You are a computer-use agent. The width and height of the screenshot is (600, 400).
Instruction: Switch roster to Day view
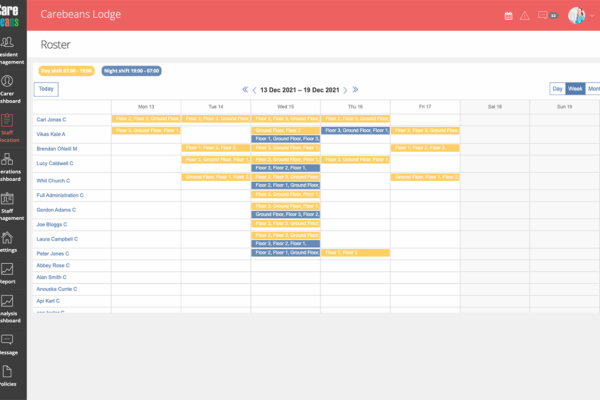coord(558,89)
